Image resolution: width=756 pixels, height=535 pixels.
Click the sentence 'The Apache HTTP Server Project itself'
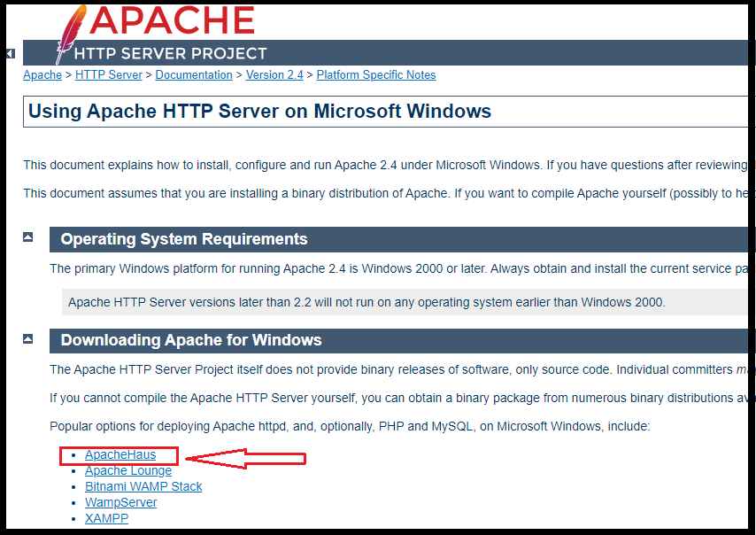(398, 369)
